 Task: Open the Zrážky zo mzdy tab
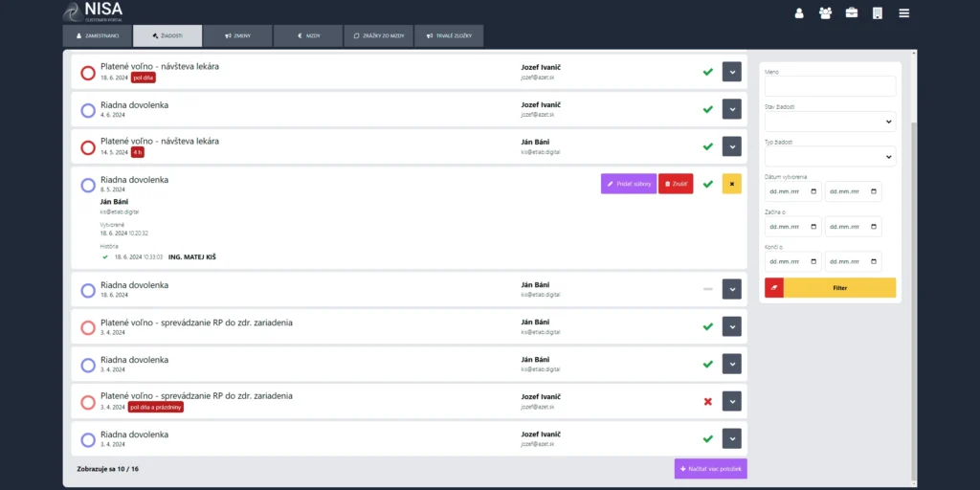379,36
